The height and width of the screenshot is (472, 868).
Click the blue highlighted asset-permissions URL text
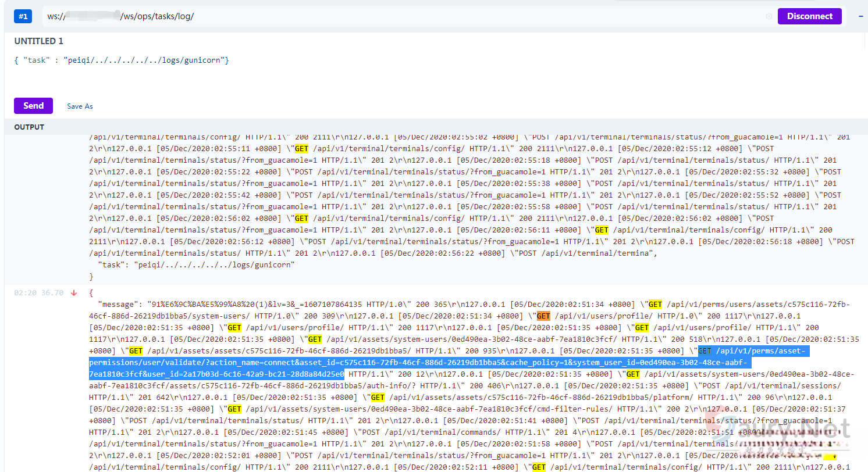click(419, 363)
